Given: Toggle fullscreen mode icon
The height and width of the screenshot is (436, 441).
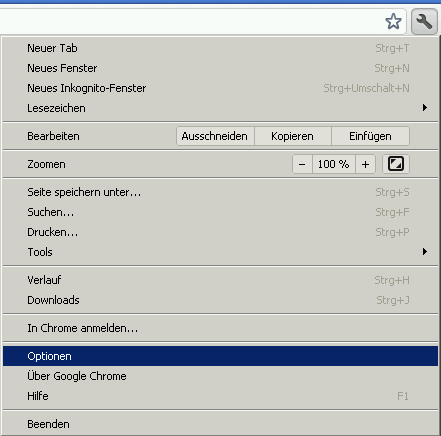Looking at the screenshot, I should (x=396, y=164).
